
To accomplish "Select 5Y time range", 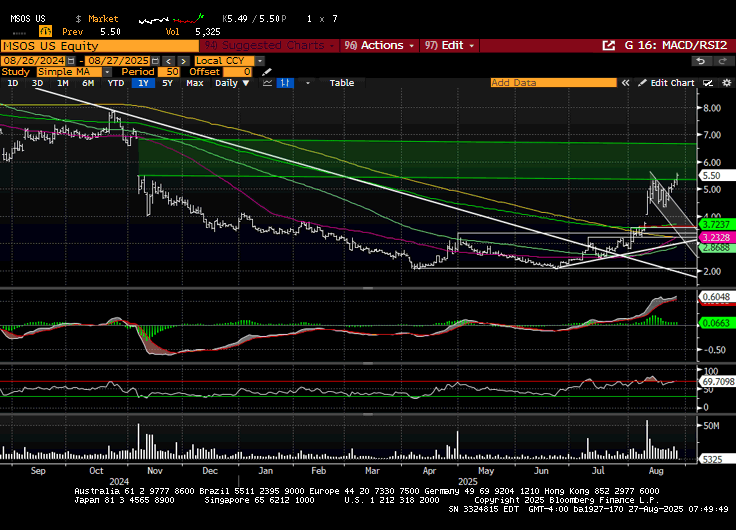I will [x=167, y=83].
